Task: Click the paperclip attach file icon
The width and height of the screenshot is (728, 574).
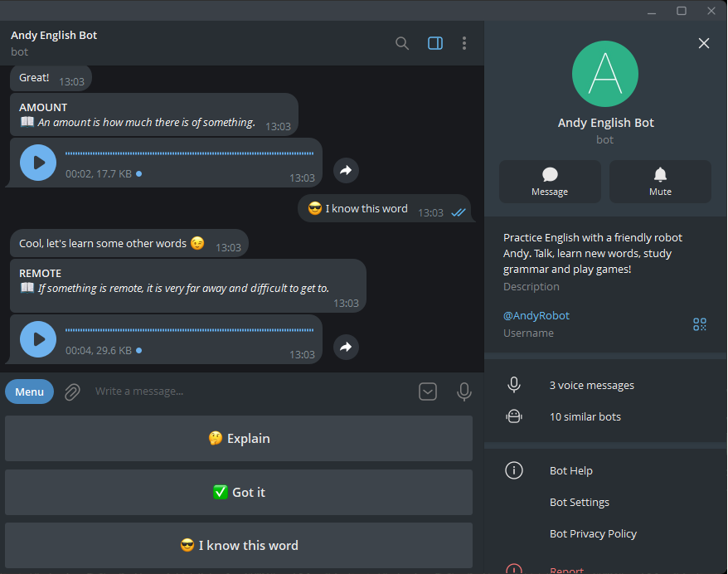Action: point(72,392)
